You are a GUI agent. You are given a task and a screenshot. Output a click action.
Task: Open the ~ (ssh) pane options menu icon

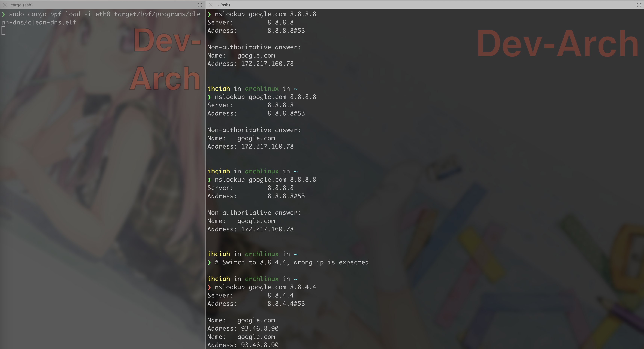point(639,5)
